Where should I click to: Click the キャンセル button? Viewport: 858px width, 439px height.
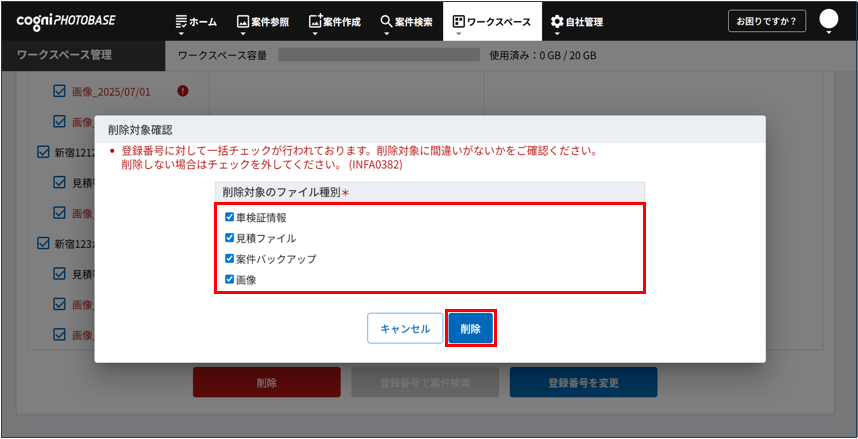click(x=405, y=329)
